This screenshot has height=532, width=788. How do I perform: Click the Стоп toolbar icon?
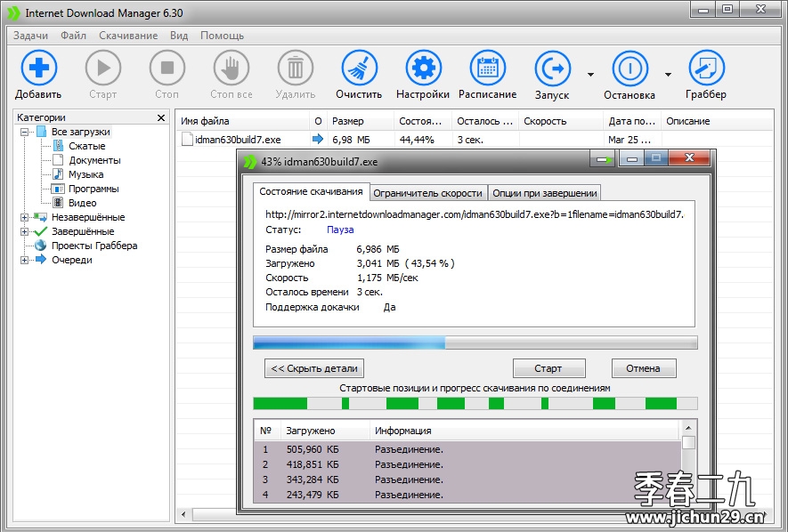tap(167, 68)
